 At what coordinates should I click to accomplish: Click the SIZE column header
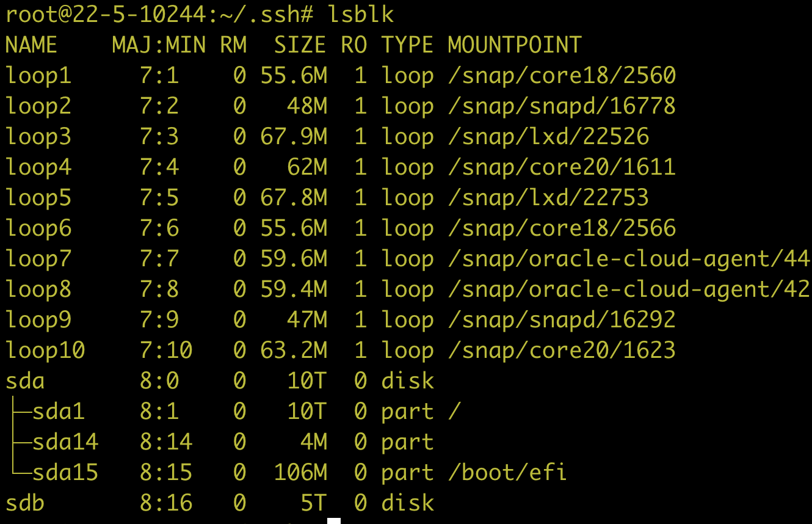click(x=300, y=45)
